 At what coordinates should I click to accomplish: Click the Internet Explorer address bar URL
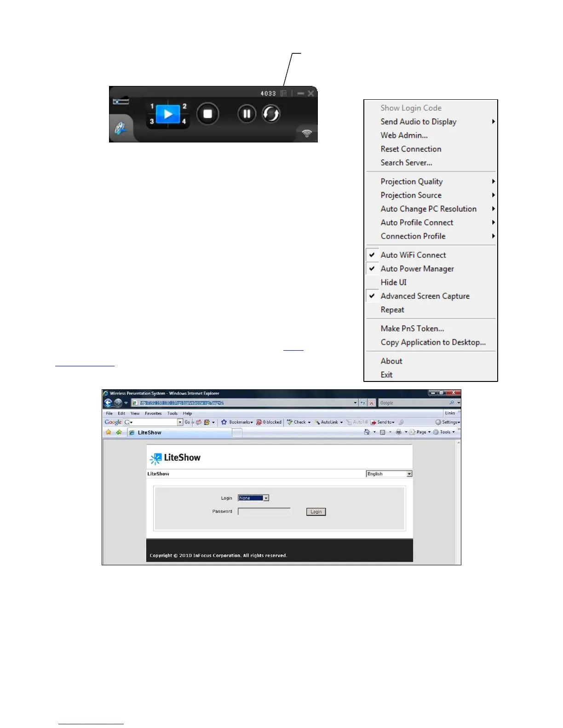coord(182,403)
